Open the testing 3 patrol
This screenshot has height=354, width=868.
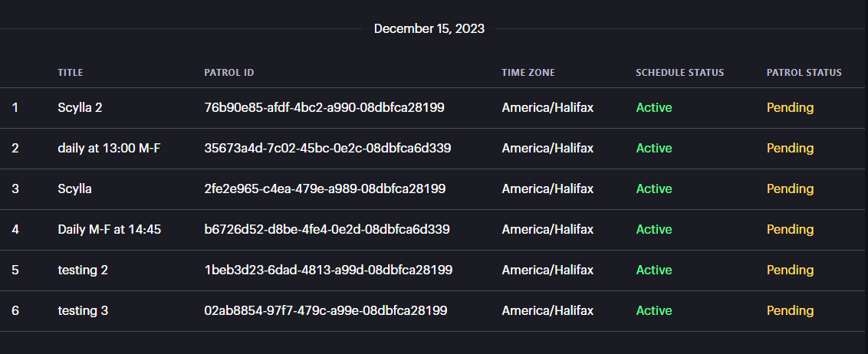(x=84, y=311)
